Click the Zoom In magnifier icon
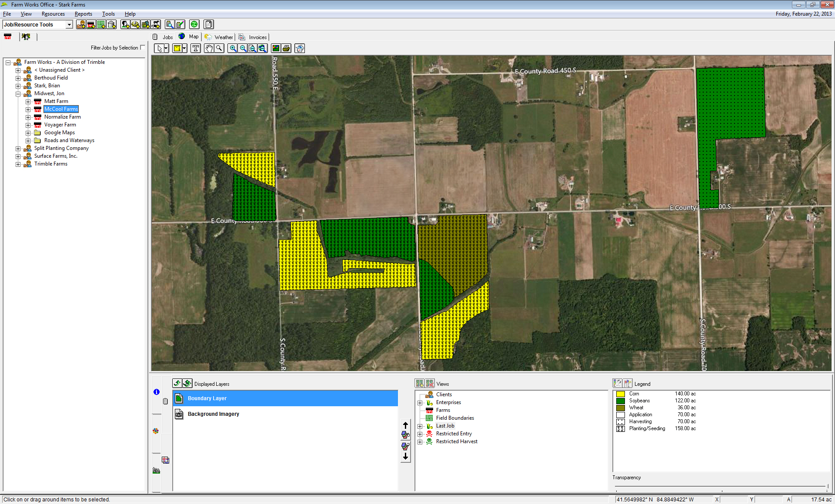This screenshot has height=504, width=835. pos(233,48)
